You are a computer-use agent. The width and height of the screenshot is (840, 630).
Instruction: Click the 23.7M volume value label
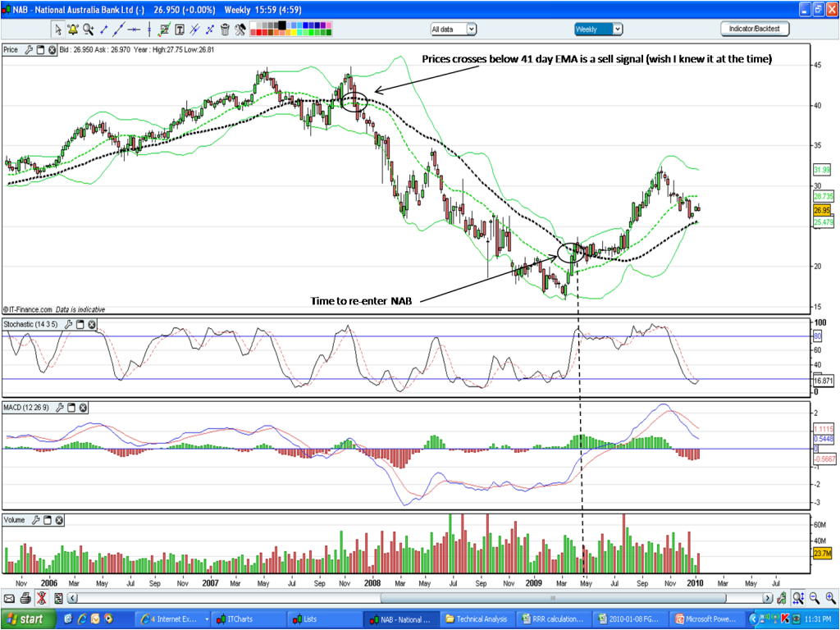[822, 554]
